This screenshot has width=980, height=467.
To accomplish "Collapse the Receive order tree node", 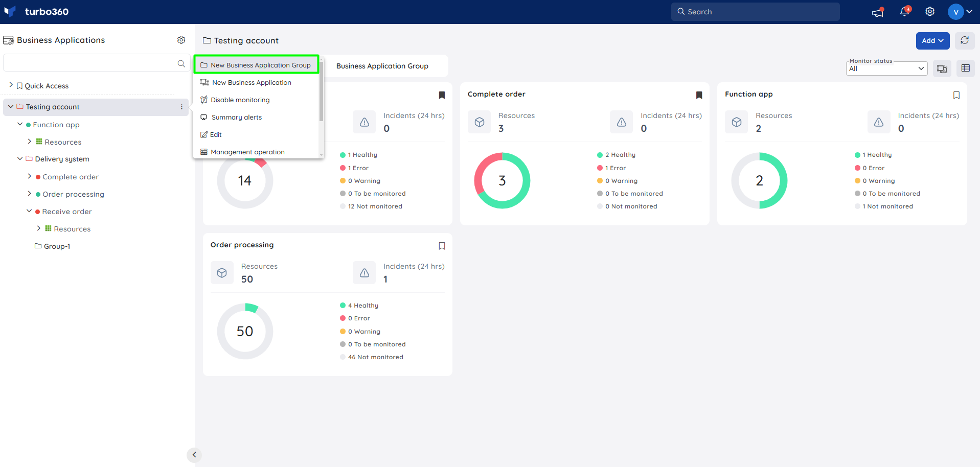I will pyautogui.click(x=29, y=211).
